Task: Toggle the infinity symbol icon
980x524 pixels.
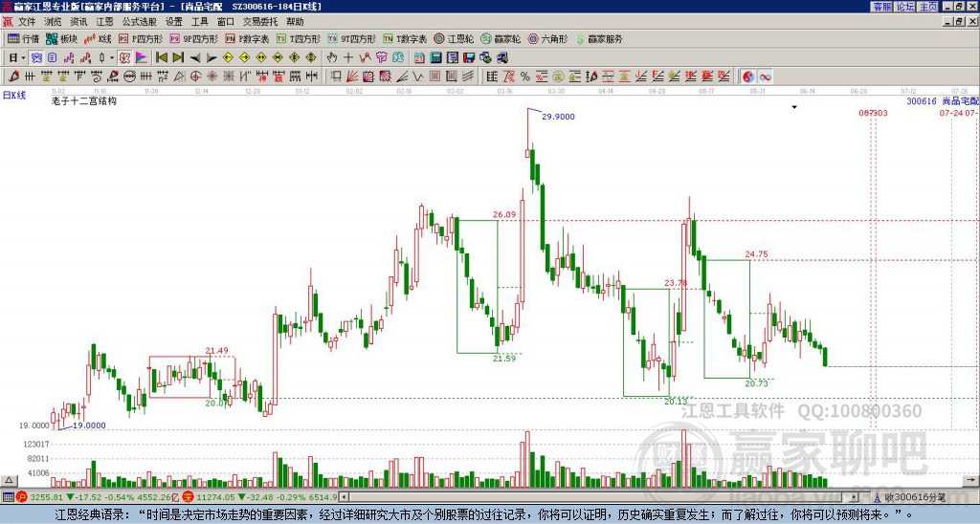Action: (765, 76)
